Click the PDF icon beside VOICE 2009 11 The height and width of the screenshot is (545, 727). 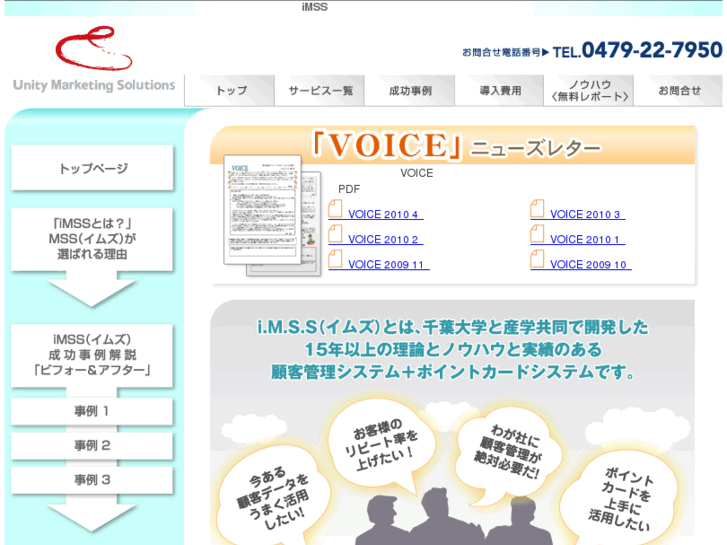335,259
